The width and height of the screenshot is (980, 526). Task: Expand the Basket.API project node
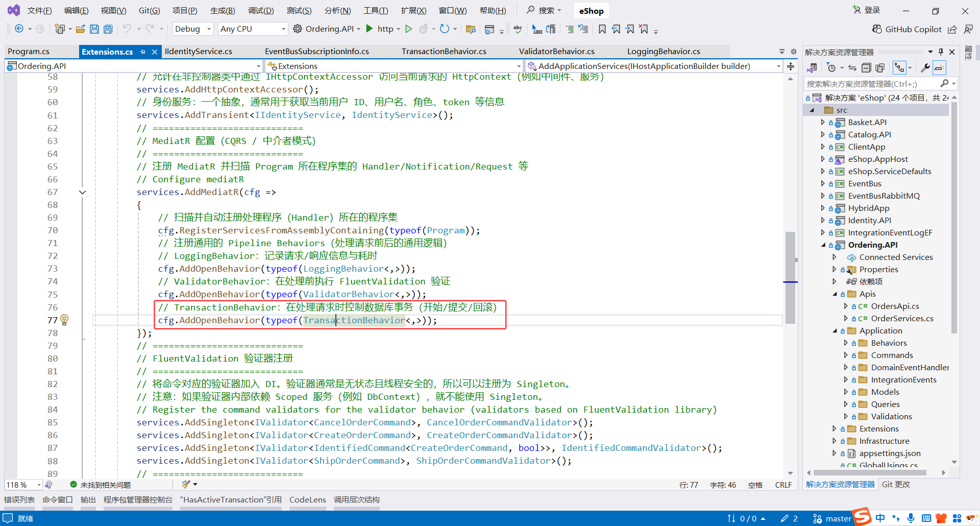coord(822,122)
